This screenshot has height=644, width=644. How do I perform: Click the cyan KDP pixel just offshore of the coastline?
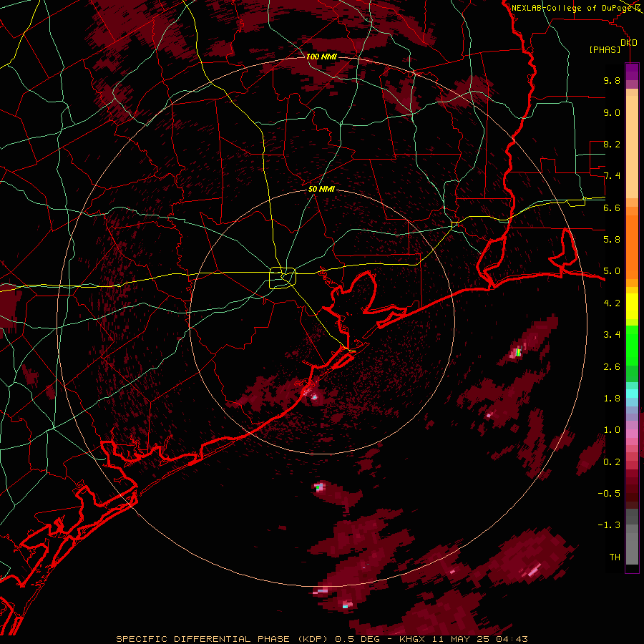pos(315,397)
